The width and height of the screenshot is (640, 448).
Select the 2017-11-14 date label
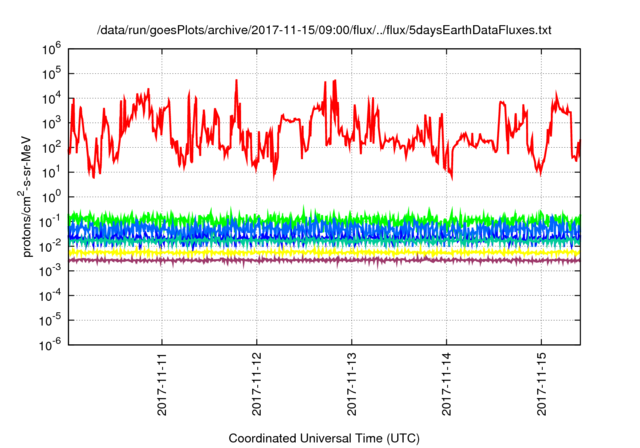point(447,384)
